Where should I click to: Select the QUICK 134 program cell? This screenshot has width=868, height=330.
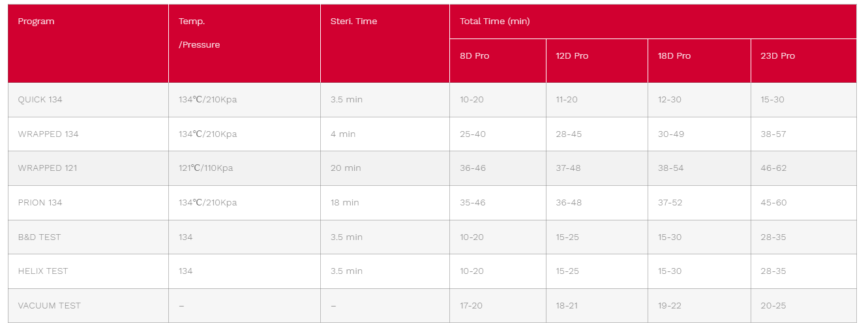[x=88, y=100]
